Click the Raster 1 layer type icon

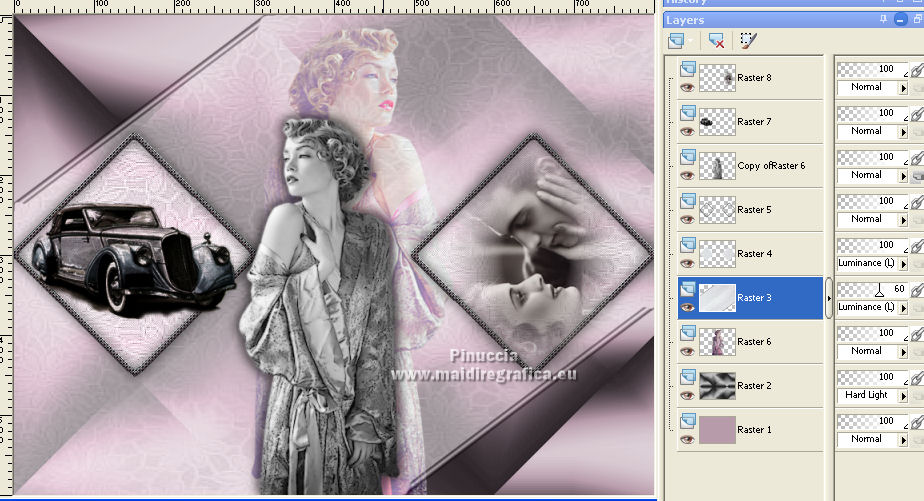[688, 421]
